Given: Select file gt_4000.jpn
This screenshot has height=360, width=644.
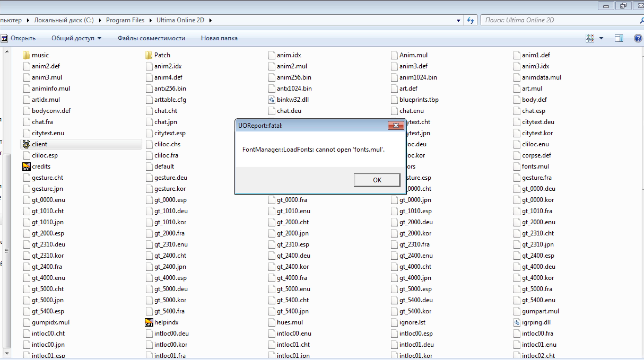Looking at the screenshot, I should click(411, 278).
